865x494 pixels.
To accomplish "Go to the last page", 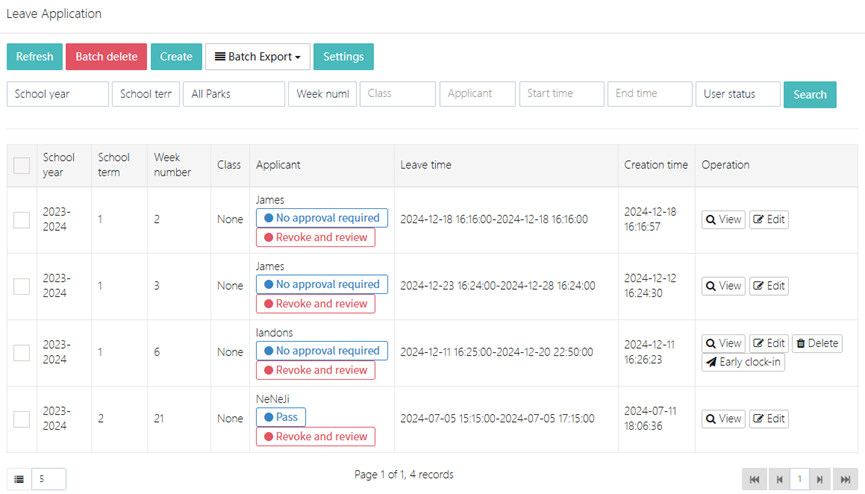I will click(845, 479).
